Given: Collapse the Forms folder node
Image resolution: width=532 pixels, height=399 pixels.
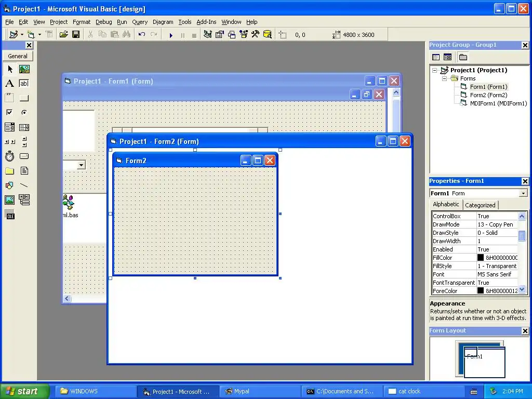Looking at the screenshot, I should tap(445, 78).
